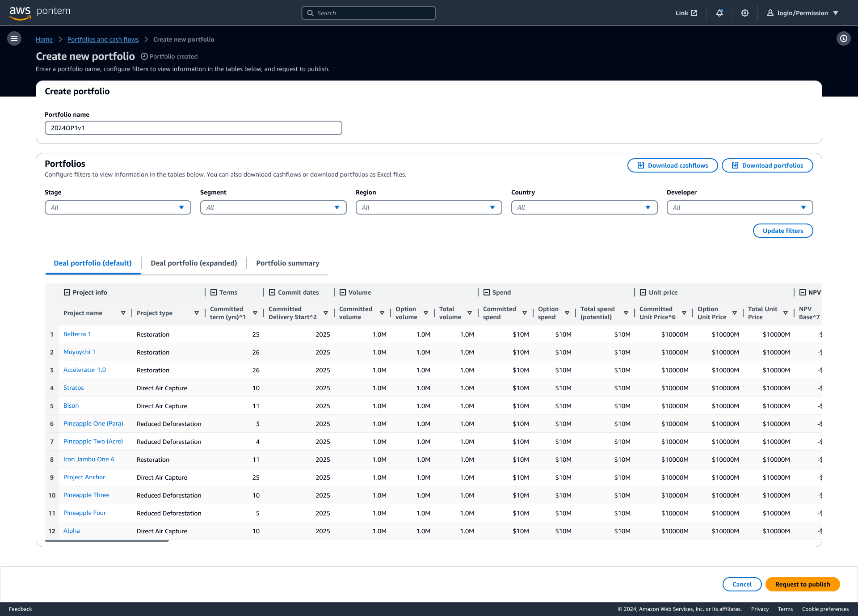Switch to Deal portfolio (expanded) tab
This screenshot has width=858, height=616.
pyautogui.click(x=194, y=263)
